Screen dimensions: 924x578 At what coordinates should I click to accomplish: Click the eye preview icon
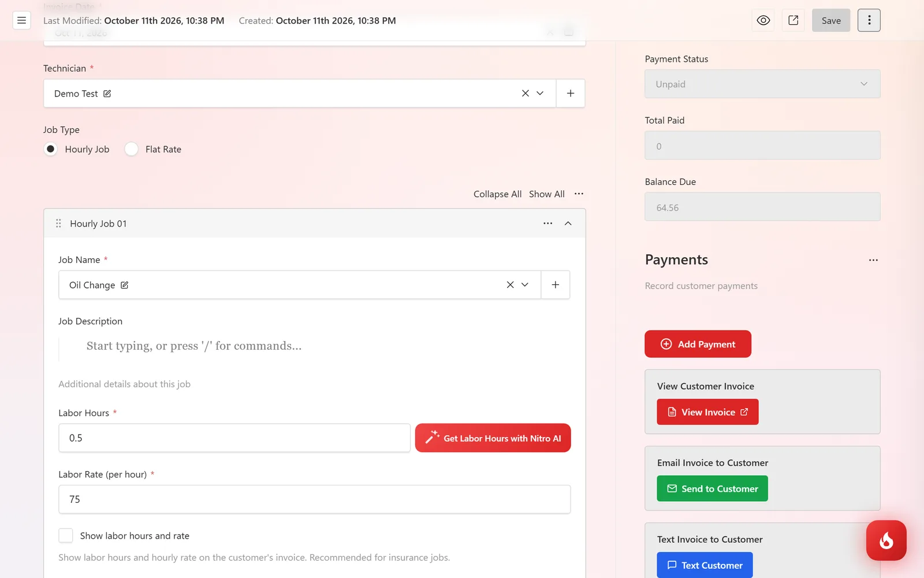pos(763,20)
